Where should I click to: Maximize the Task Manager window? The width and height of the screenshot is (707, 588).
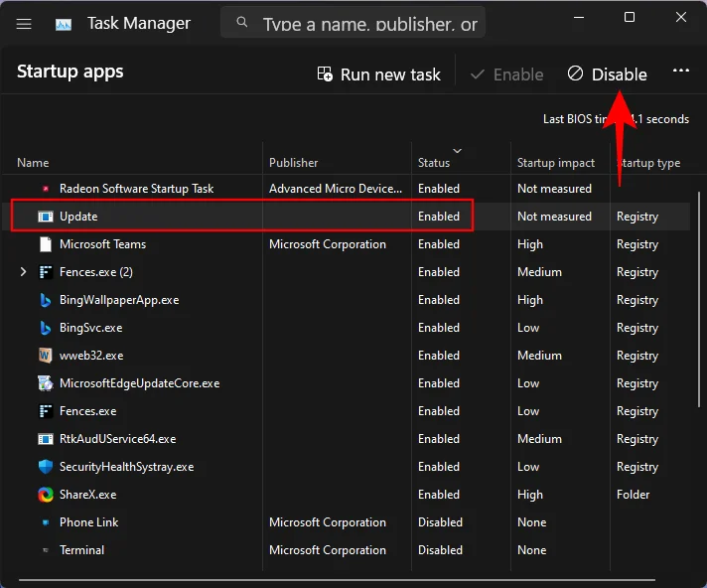630,18
